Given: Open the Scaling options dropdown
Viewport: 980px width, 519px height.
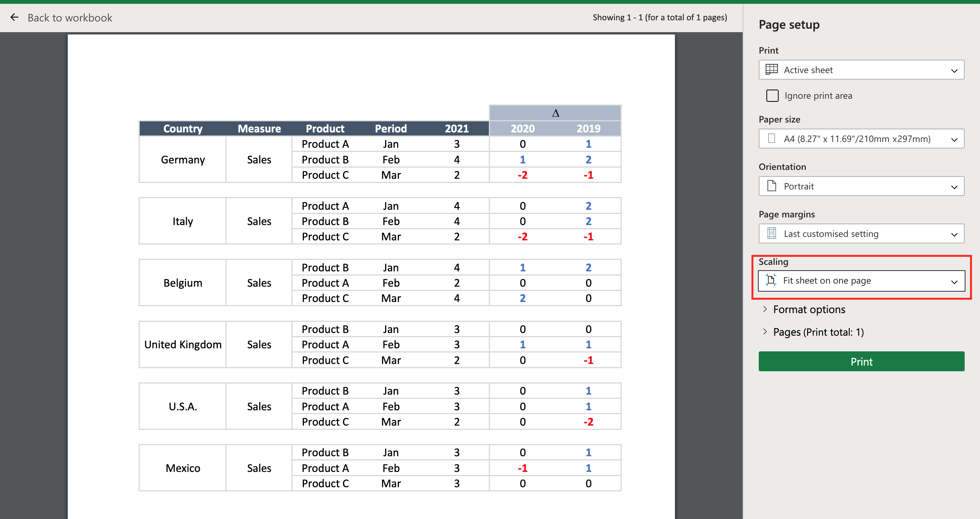Looking at the screenshot, I should (x=862, y=280).
